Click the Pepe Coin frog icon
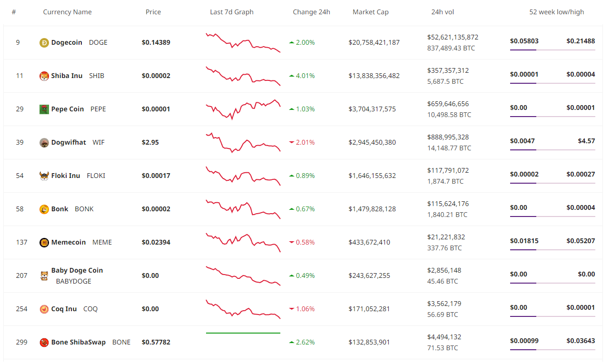This screenshot has width=611, height=364. [43, 109]
